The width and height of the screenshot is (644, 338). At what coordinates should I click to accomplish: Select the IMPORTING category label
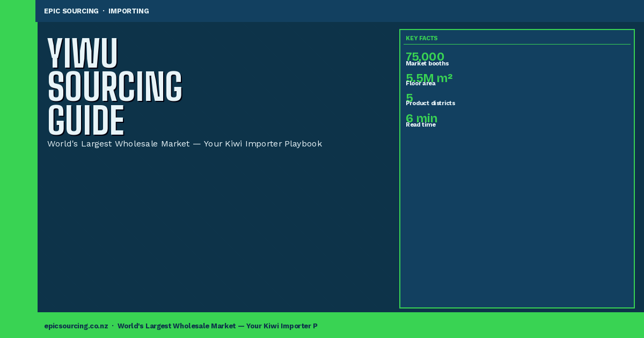click(129, 11)
